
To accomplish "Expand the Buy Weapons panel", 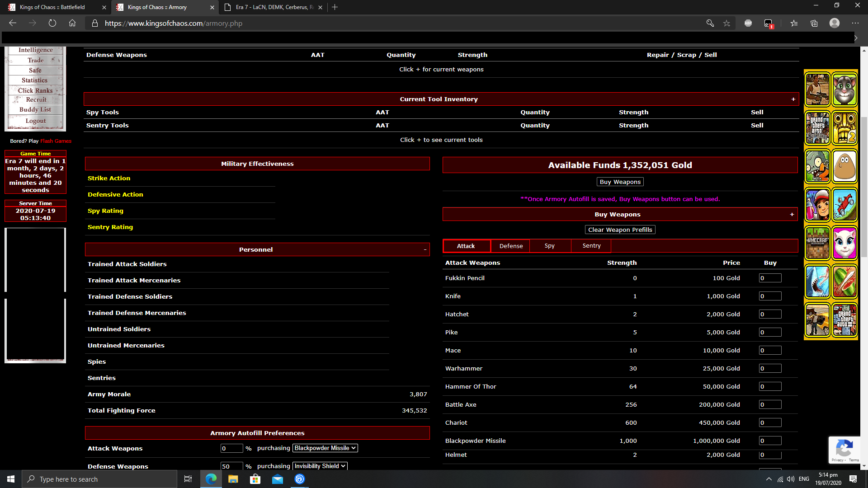I will click(x=792, y=214).
